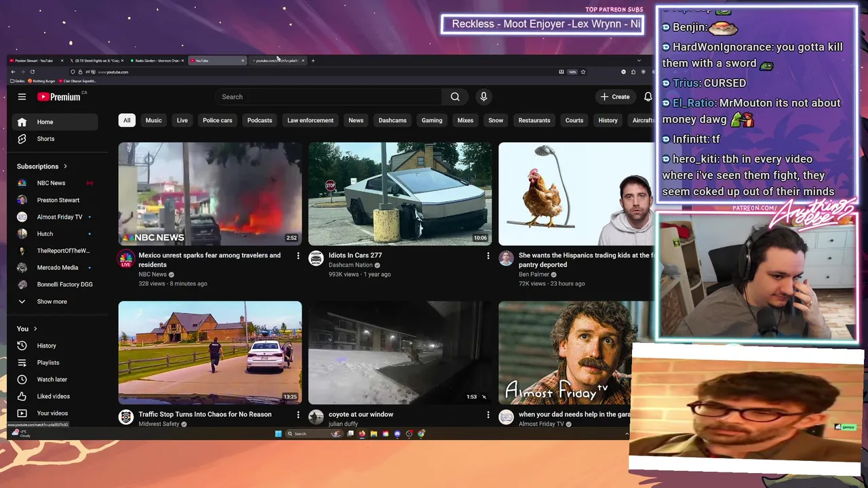Screen dimensions: 868x488
Task: Open Mercado Media subscription
Action: point(55,268)
